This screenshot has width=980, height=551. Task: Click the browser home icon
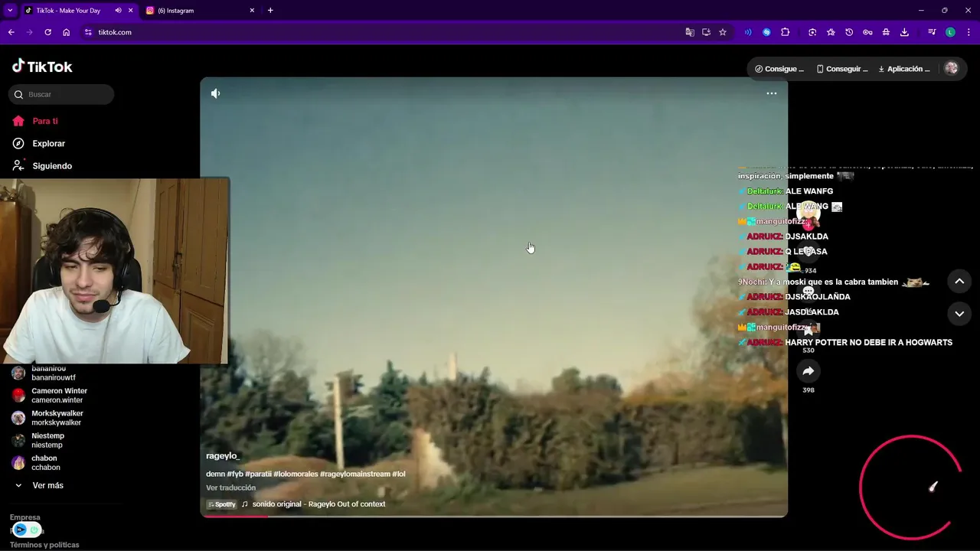(66, 32)
